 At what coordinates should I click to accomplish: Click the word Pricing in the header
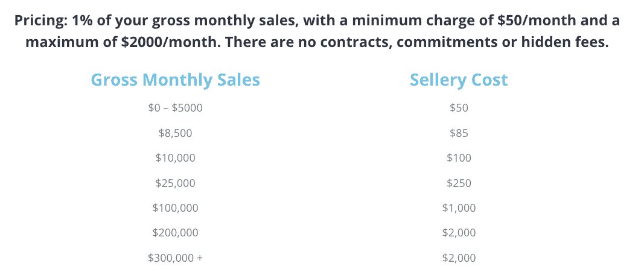click(40, 20)
